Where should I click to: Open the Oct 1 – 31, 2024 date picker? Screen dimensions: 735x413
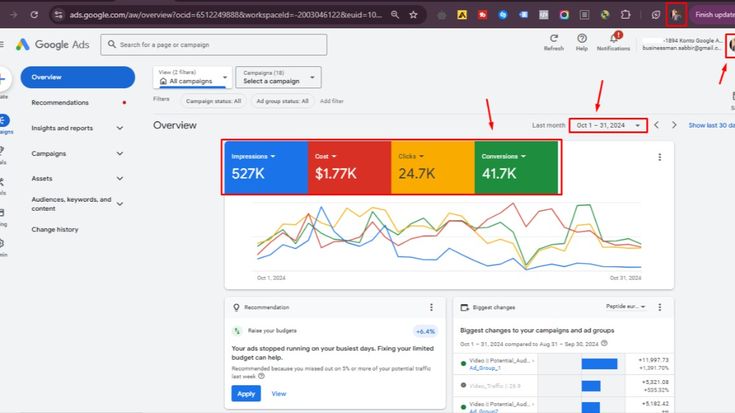607,125
